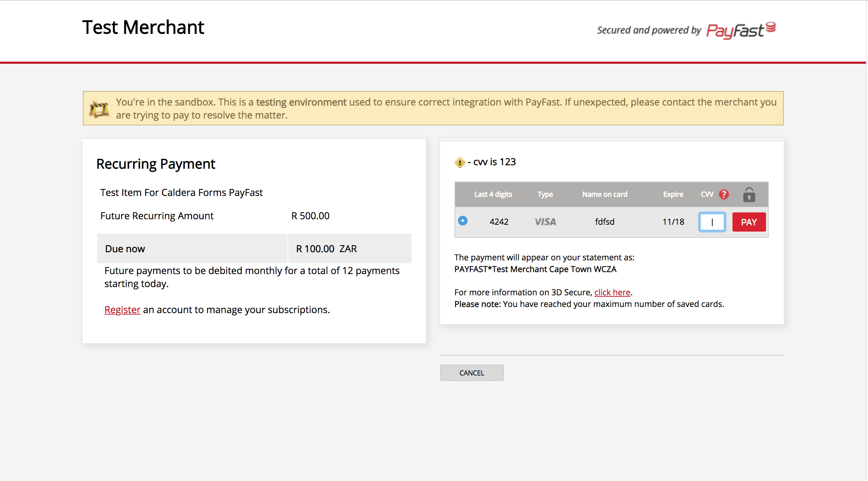Click the Name on card column header
Viewport: 868px width, 481px height.
click(x=605, y=194)
